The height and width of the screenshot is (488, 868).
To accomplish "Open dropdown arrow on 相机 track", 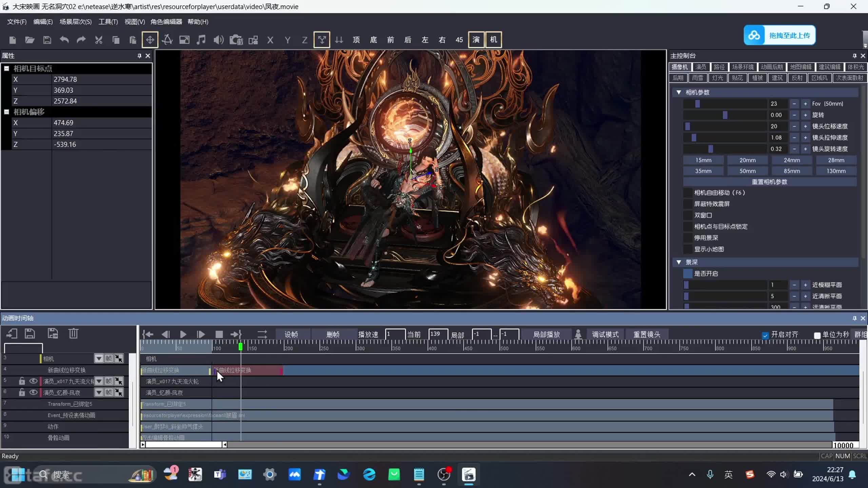I will click(99, 359).
